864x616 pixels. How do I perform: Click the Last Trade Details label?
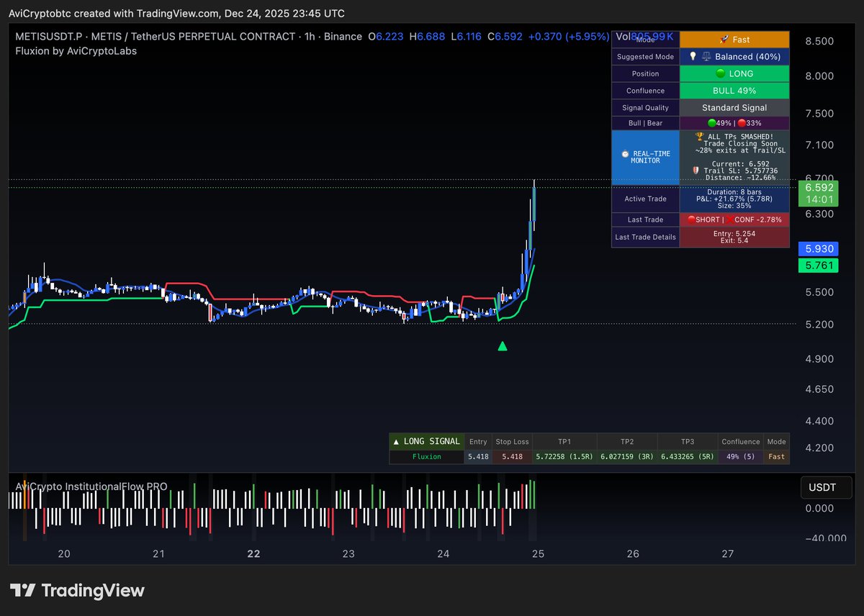pos(646,237)
